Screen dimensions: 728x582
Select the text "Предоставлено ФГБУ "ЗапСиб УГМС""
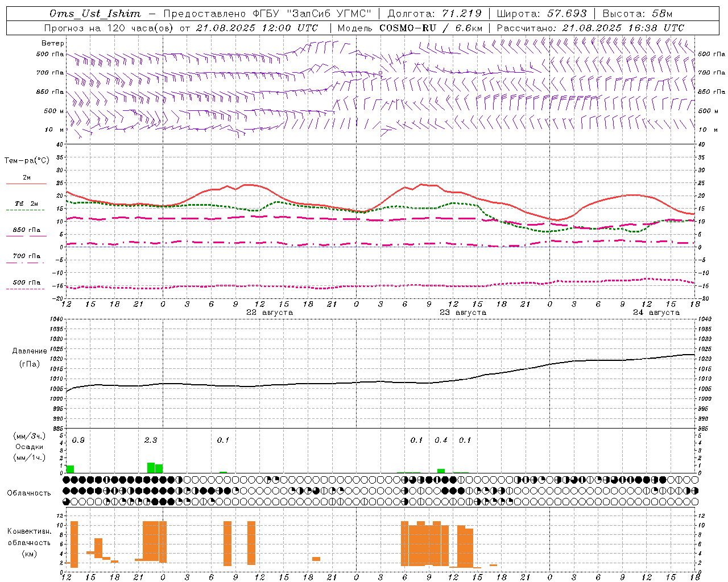pos(267,14)
